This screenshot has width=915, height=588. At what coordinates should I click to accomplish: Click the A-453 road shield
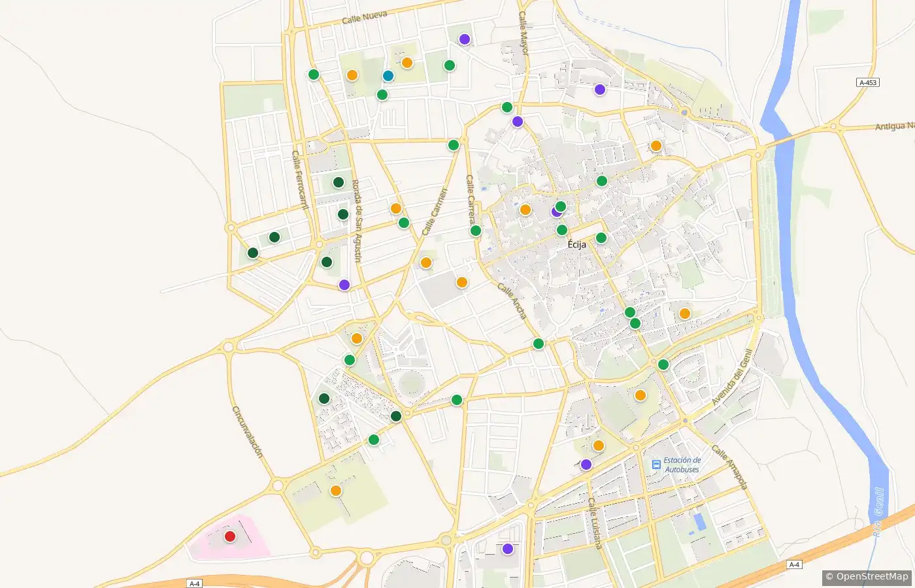(868, 82)
